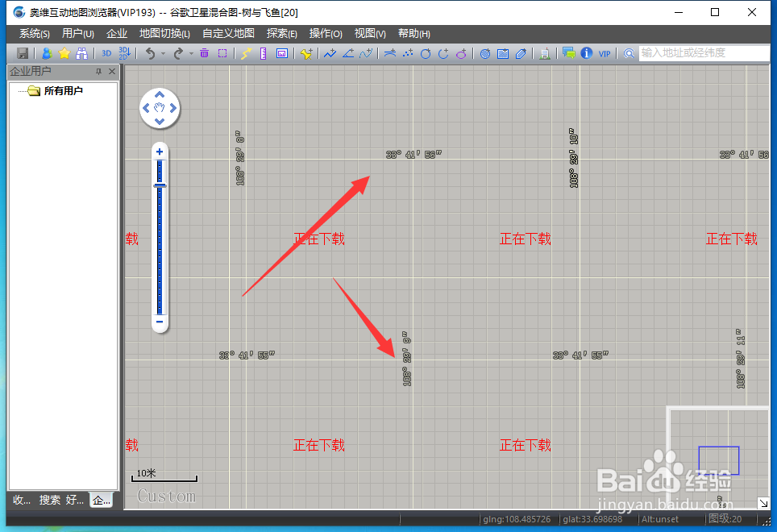Open the undo history dropdown arrow
777x532 pixels.
[x=163, y=53]
